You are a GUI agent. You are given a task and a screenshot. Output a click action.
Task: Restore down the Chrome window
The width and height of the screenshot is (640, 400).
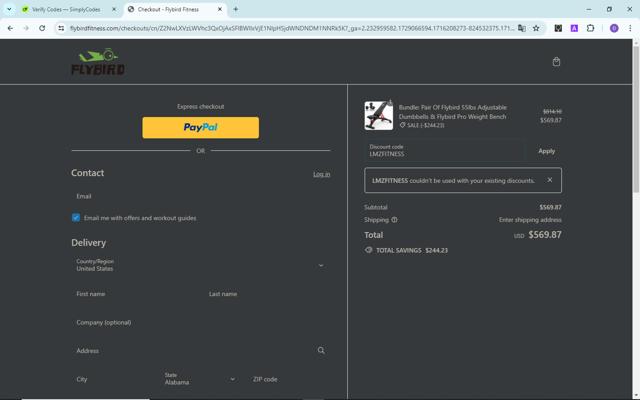pyautogui.click(x=609, y=9)
